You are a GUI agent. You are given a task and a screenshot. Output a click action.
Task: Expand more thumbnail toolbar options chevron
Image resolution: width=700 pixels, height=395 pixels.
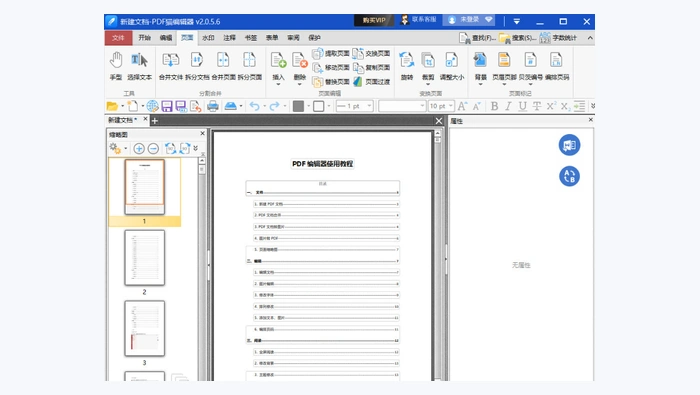[196, 148]
